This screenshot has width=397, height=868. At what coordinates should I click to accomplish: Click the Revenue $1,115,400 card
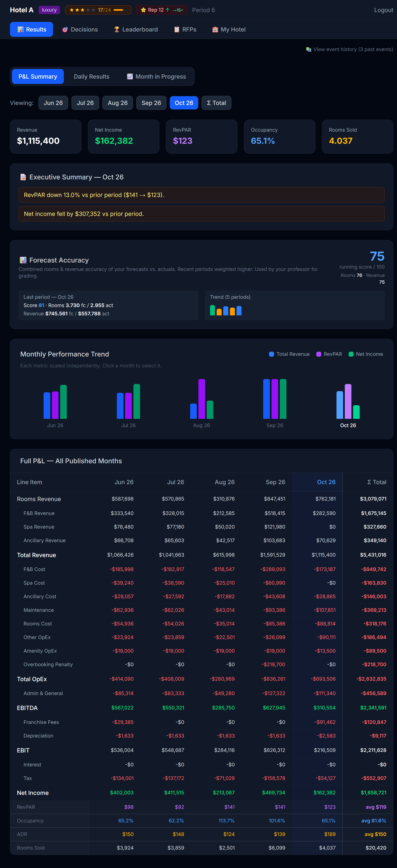pos(46,137)
